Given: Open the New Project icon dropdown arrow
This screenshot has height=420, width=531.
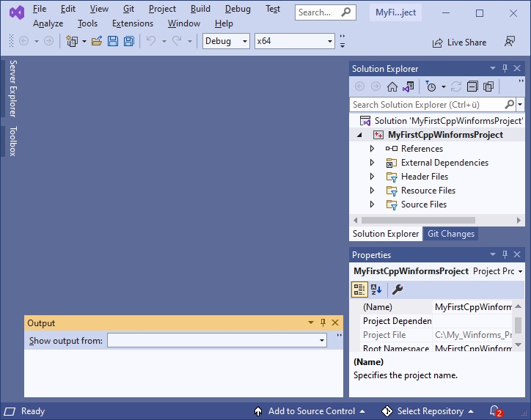Looking at the screenshot, I should point(84,41).
